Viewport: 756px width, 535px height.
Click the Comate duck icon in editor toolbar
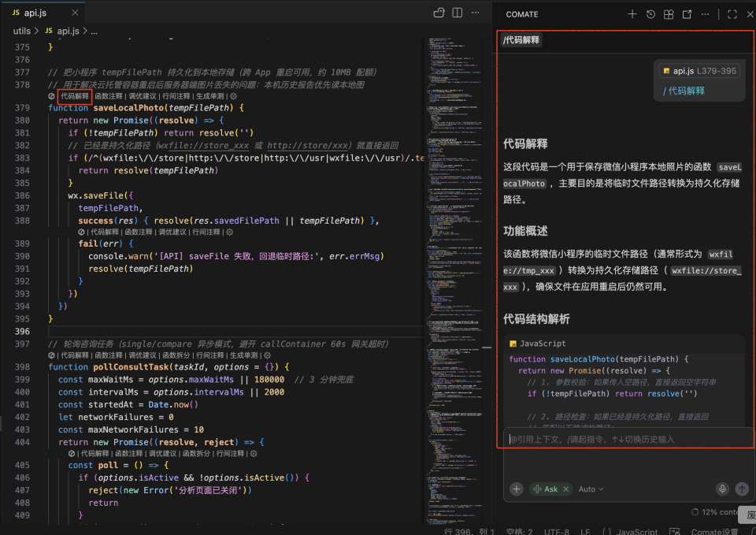(x=439, y=13)
